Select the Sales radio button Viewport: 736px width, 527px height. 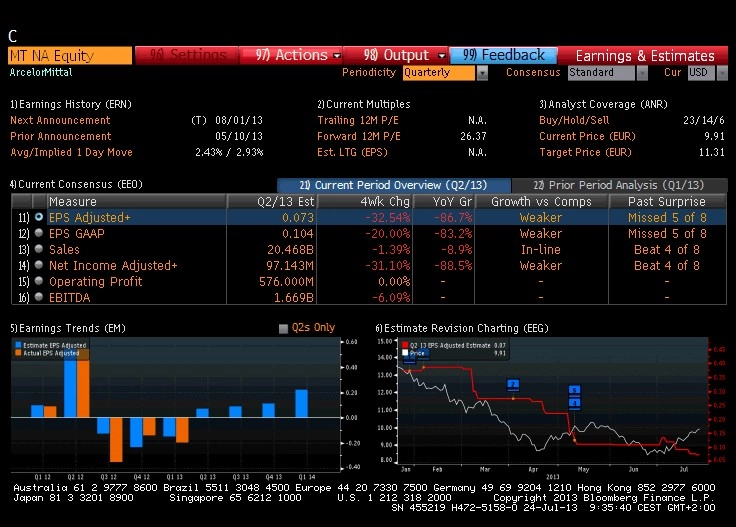pos(39,249)
